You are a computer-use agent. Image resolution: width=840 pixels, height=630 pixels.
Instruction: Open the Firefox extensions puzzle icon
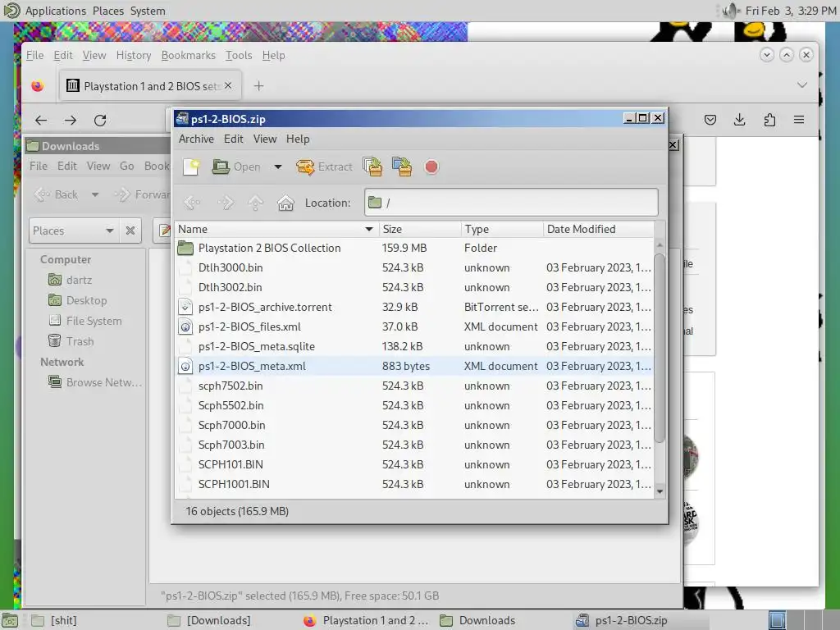pos(769,120)
